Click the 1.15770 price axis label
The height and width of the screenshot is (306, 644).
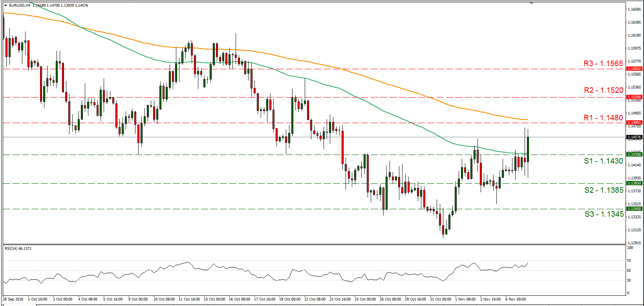tap(635, 61)
